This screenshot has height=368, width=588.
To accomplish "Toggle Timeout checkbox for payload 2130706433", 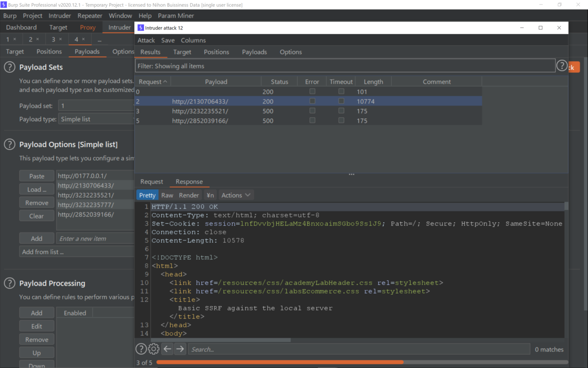I will tap(341, 101).
